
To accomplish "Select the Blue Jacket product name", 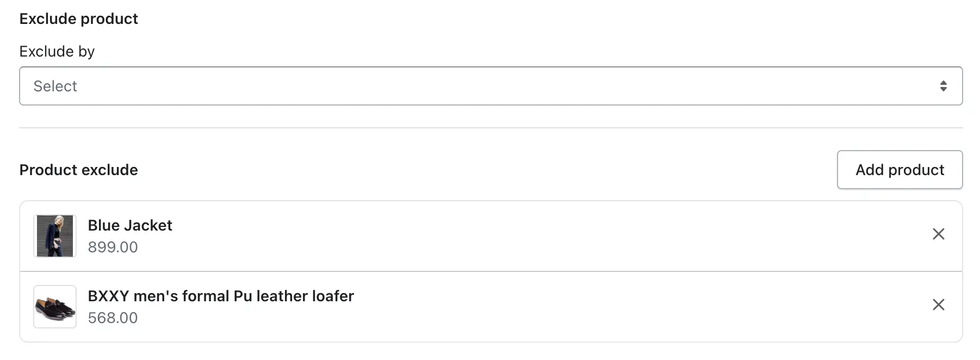I will click(130, 225).
